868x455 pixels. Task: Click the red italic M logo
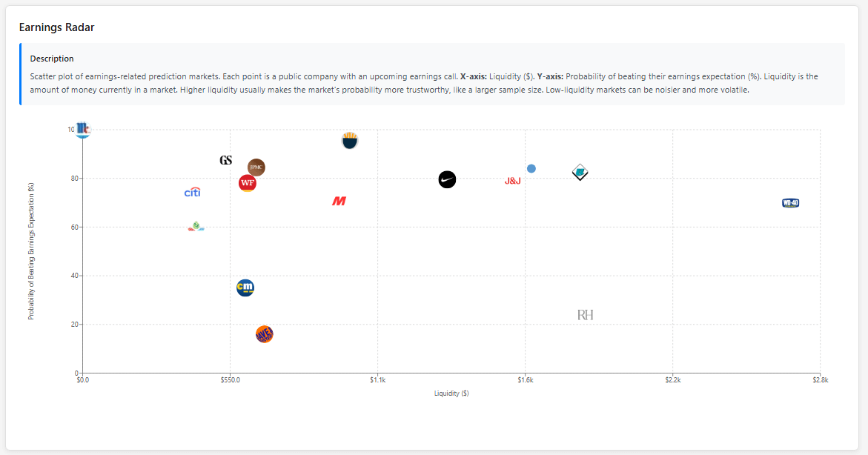pyautogui.click(x=339, y=201)
